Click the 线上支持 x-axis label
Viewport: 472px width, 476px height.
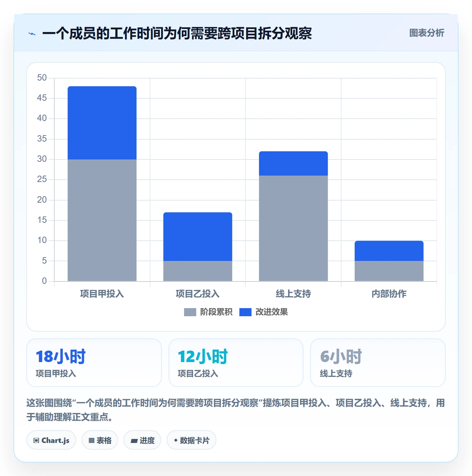293,294
